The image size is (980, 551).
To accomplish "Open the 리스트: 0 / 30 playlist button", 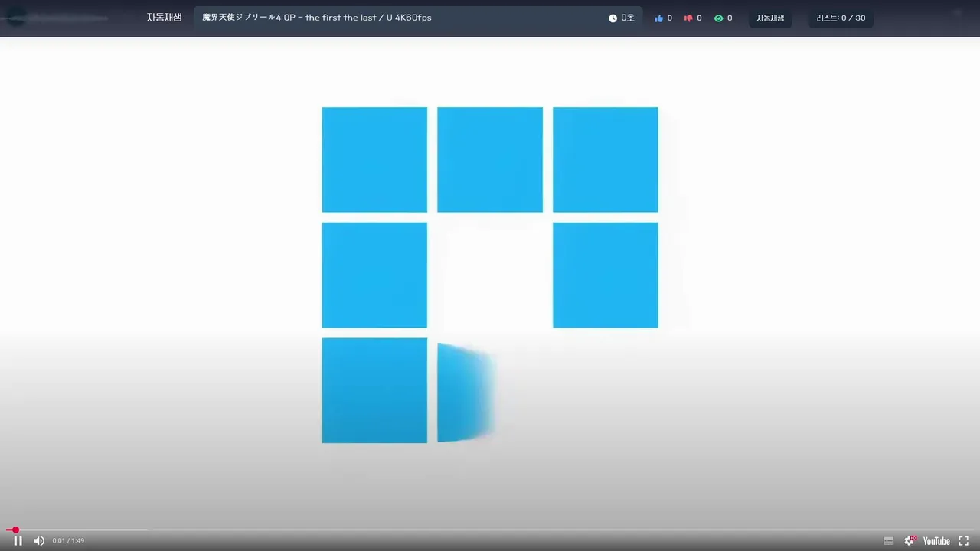I will point(841,18).
